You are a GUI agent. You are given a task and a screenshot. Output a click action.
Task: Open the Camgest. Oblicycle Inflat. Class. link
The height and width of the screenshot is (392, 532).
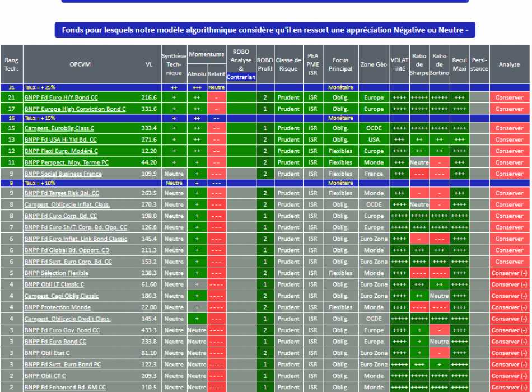pos(67,204)
